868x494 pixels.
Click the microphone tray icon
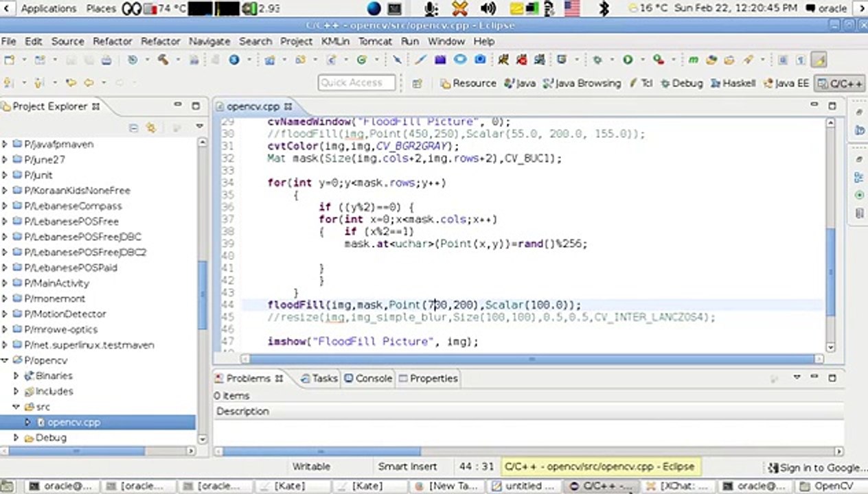point(431,8)
